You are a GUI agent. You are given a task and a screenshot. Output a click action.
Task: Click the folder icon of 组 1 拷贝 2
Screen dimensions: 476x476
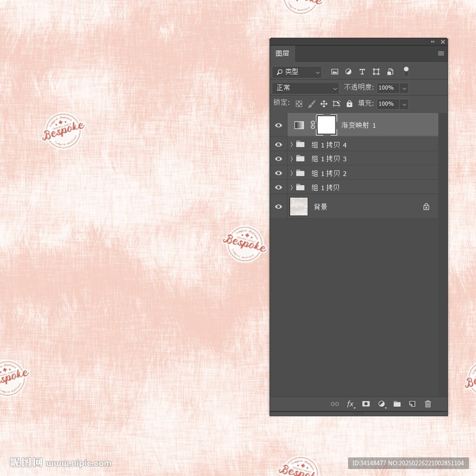coord(300,173)
